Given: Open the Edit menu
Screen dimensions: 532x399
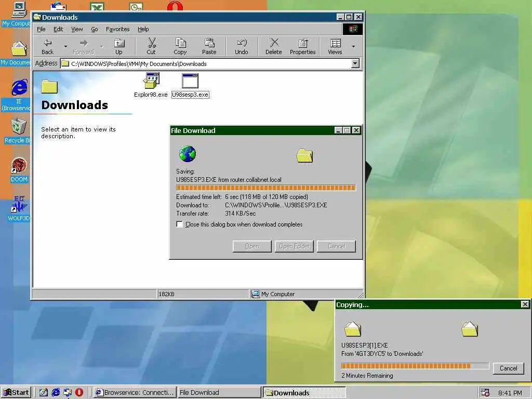Looking at the screenshot, I should tap(58, 29).
